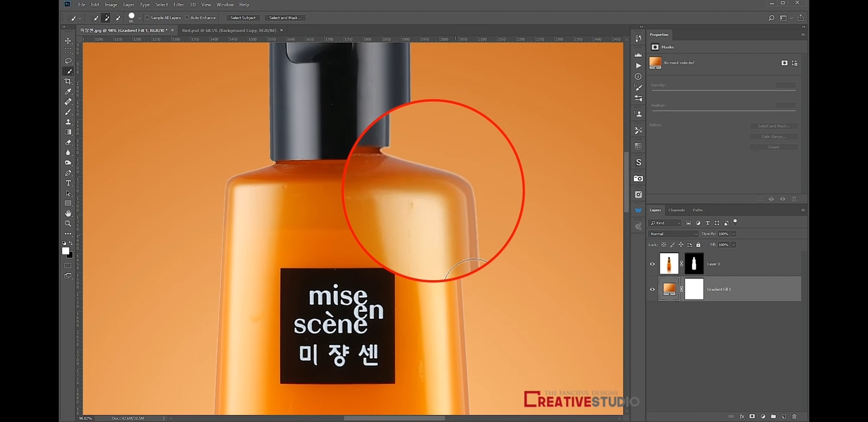Select the Path Selection tool
868x422 pixels.
click(68, 193)
